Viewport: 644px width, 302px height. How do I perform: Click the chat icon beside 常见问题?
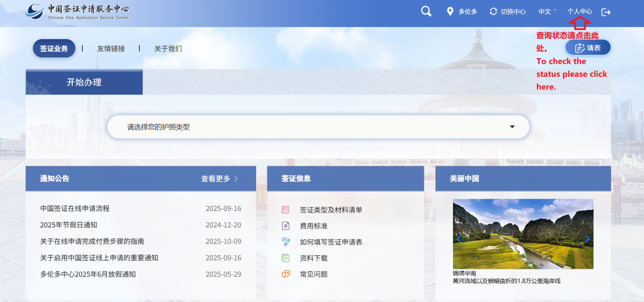point(285,274)
